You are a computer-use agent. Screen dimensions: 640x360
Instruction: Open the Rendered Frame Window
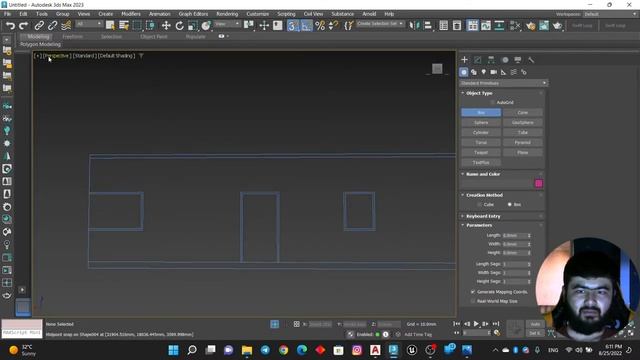[544, 26]
